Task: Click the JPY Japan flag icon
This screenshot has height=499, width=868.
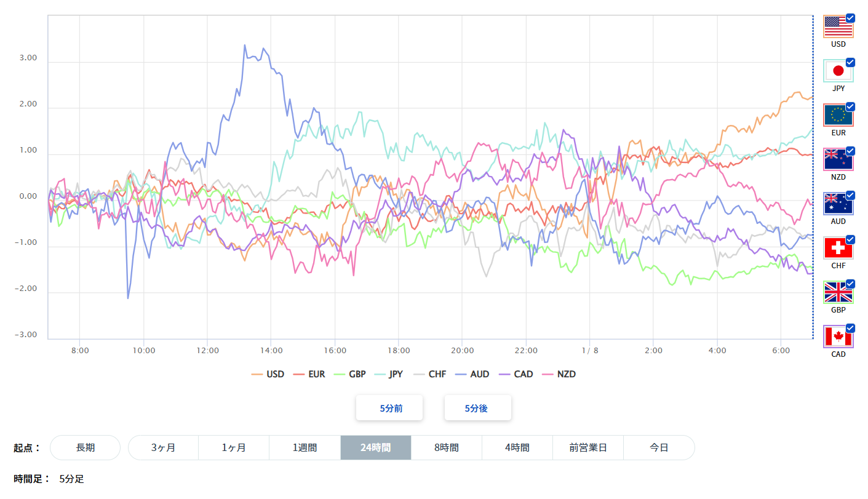Action: (838, 71)
